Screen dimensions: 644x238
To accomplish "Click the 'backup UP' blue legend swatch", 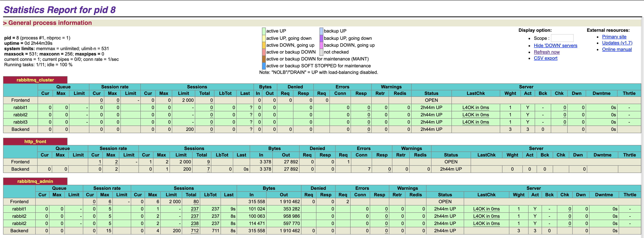I will pos(321,31).
